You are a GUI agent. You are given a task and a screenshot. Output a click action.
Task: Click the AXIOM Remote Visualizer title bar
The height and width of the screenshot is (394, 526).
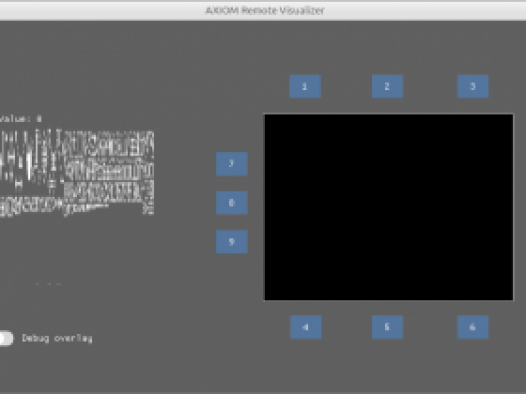[x=263, y=11]
